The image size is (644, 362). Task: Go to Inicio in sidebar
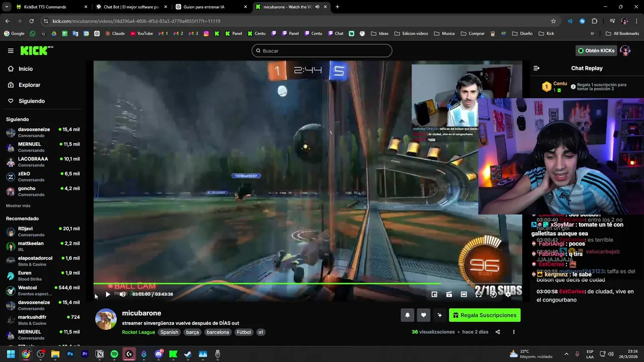pyautogui.click(x=26, y=69)
